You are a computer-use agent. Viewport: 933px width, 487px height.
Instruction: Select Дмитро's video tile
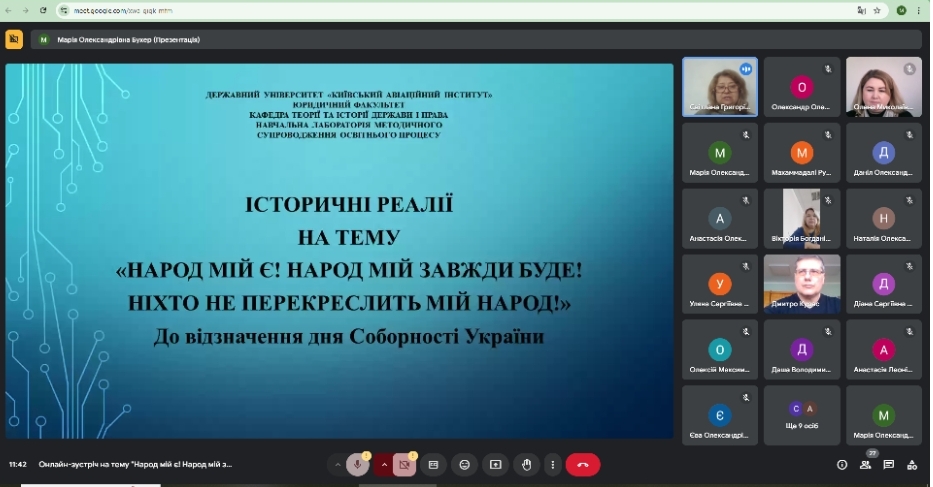[802, 284]
